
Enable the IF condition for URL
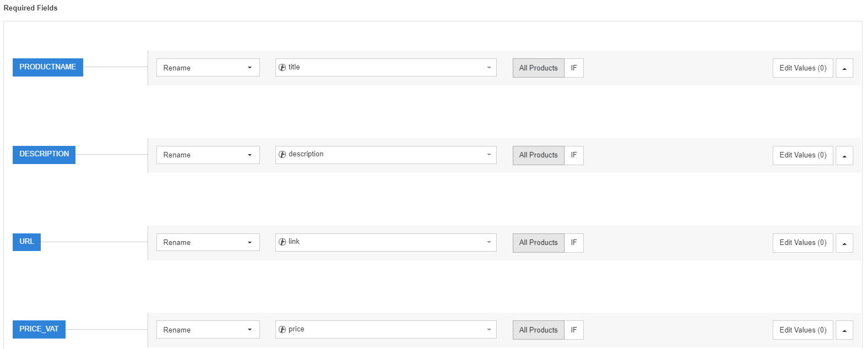[x=574, y=243]
